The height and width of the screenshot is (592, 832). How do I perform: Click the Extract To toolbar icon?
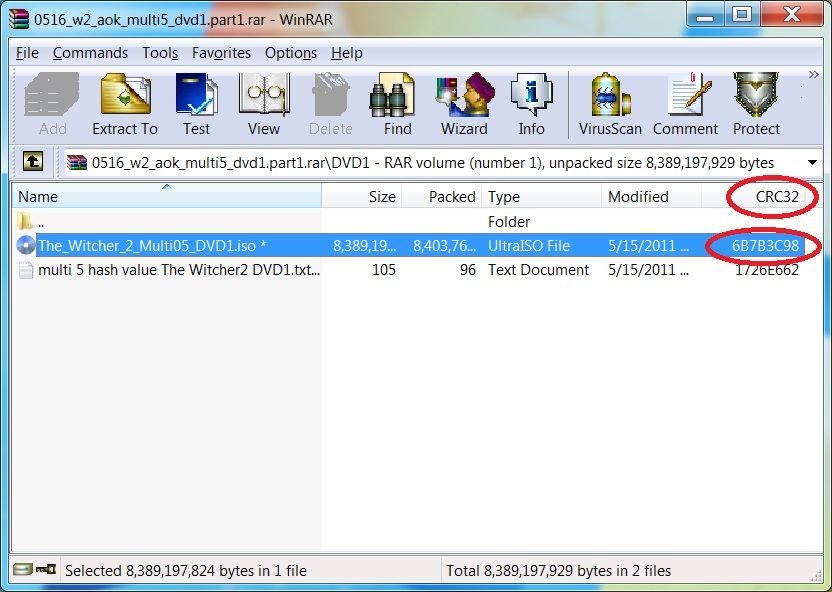(x=125, y=105)
